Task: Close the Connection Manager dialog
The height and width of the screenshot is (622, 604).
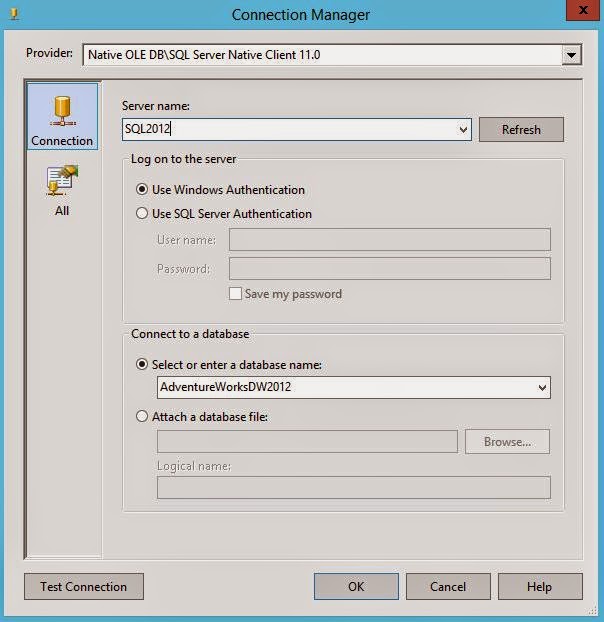Action: coord(582,10)
